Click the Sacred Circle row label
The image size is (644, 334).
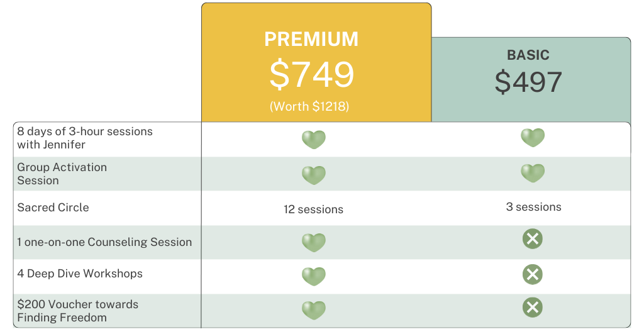click(x=53, y=208)
